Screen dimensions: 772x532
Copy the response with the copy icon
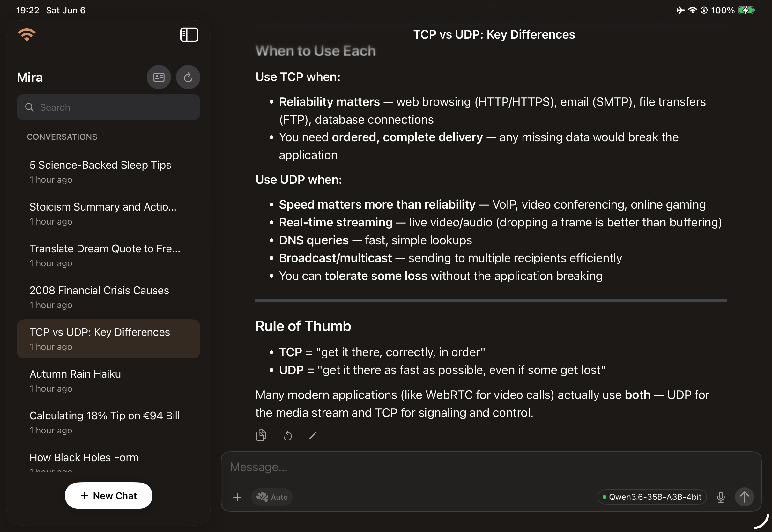click(261, 435)
